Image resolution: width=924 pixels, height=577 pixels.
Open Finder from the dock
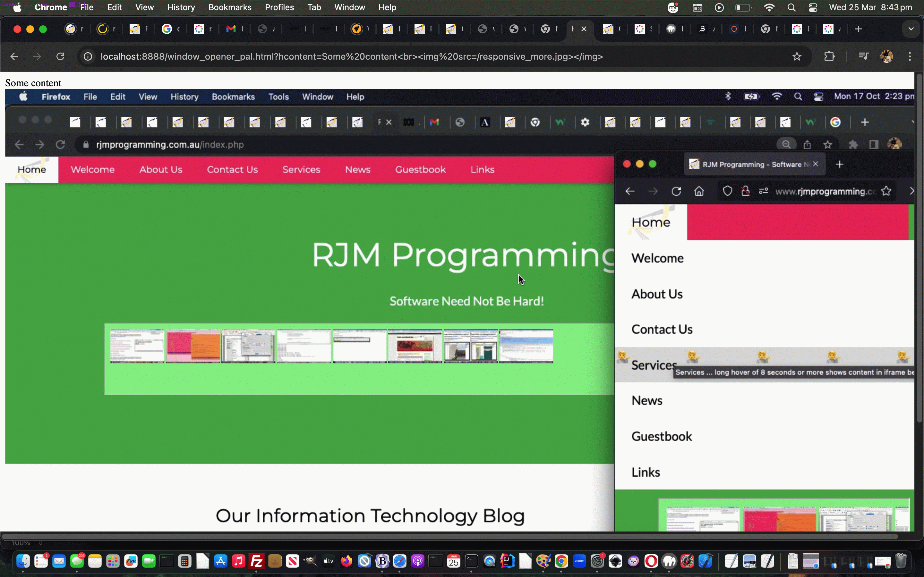click(x=23, y=561)
